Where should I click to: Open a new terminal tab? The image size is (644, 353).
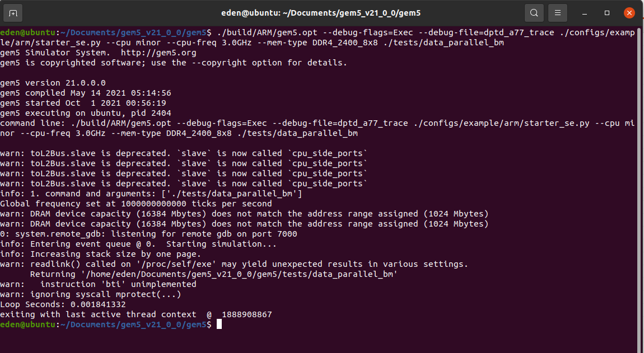pos(13,13)
